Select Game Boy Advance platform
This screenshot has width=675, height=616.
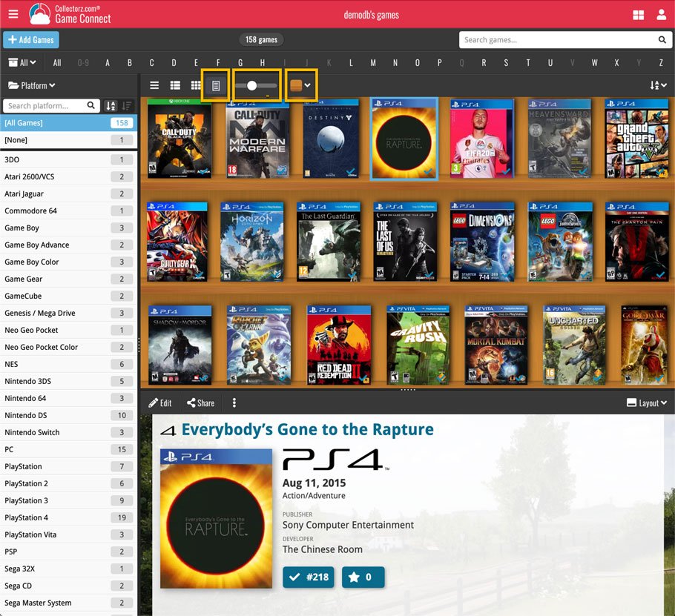point(68,245)
